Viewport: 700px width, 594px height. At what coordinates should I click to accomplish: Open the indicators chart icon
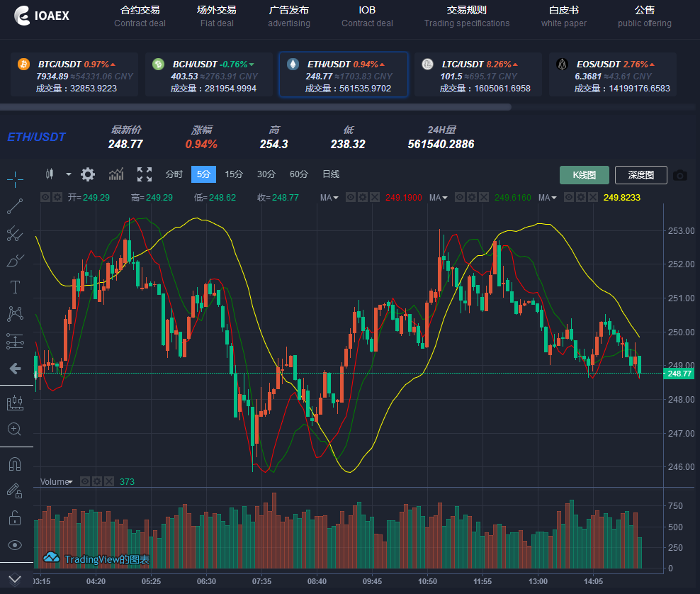click(x=116, y=174)
